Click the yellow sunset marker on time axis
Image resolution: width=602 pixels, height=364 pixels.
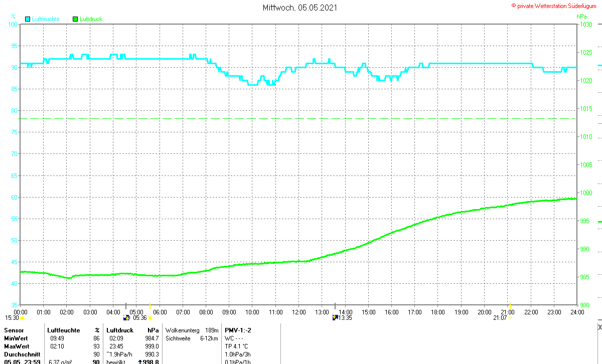tap(510, 306)
